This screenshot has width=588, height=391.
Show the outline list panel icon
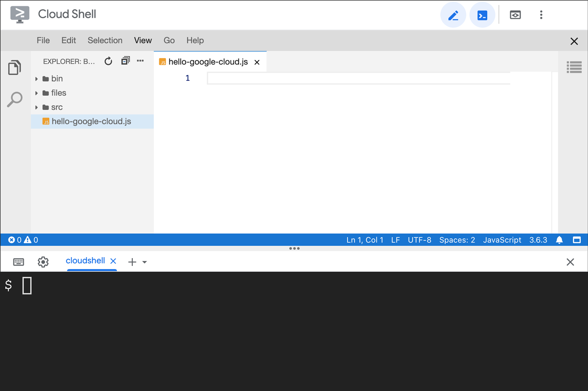pos(574,67)
